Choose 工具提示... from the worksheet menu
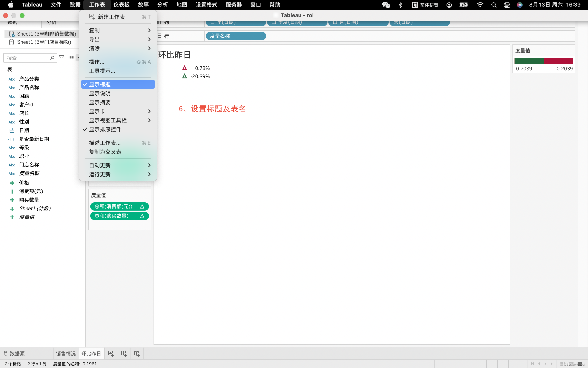Screen dimensions: 588x368 point(118,71)
